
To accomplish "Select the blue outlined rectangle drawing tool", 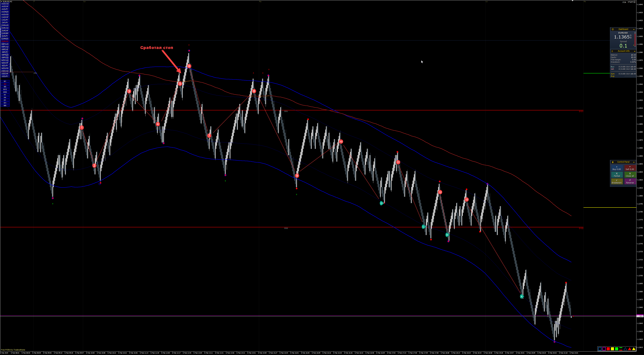I will (600, 349).
